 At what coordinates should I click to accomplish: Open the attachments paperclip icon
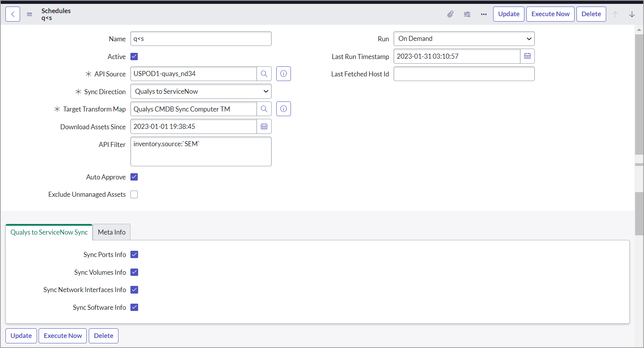450,14
